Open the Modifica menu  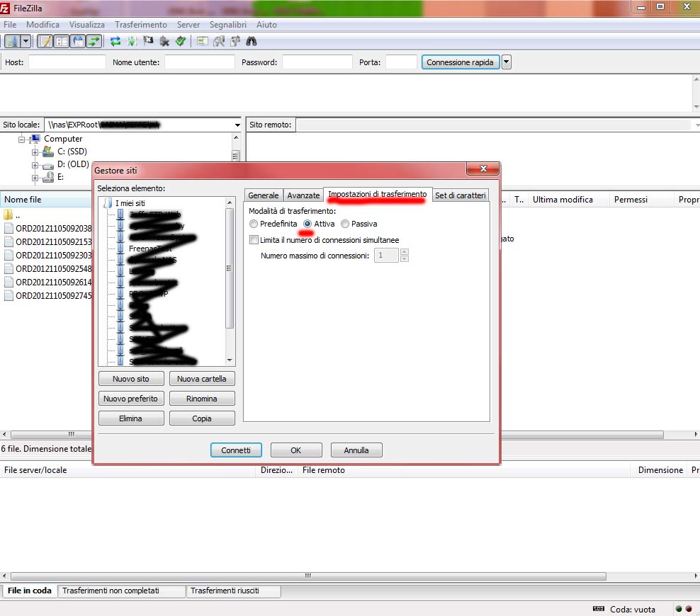[x=43, y=25]
